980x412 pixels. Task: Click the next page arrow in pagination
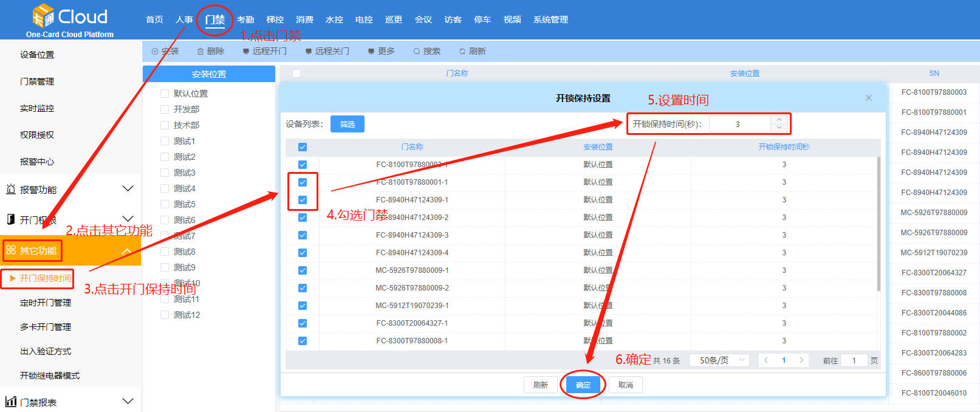(x=801, y=360)
